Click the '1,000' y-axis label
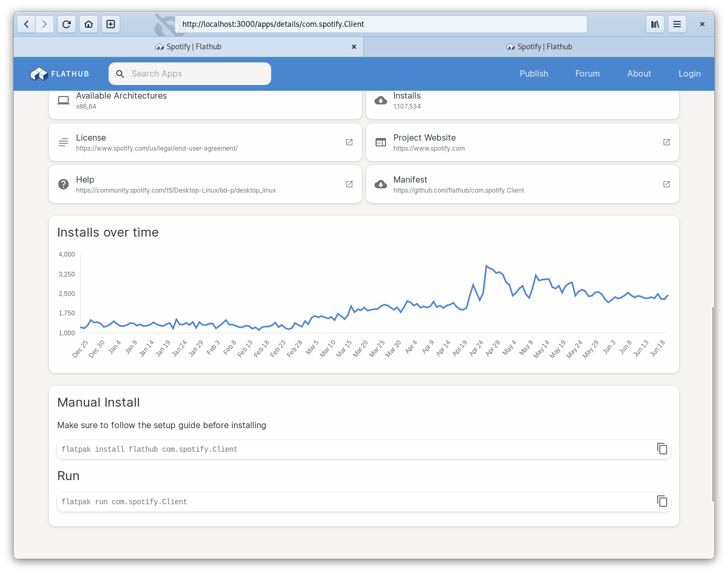This screenshot has height=574, width=728. point(67,333)
